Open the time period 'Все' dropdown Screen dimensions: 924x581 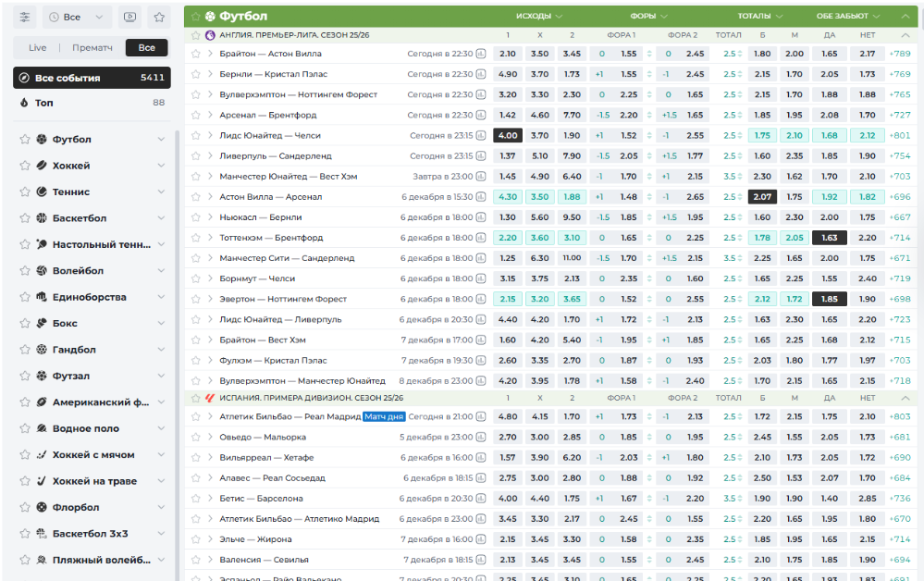[78, 17]
